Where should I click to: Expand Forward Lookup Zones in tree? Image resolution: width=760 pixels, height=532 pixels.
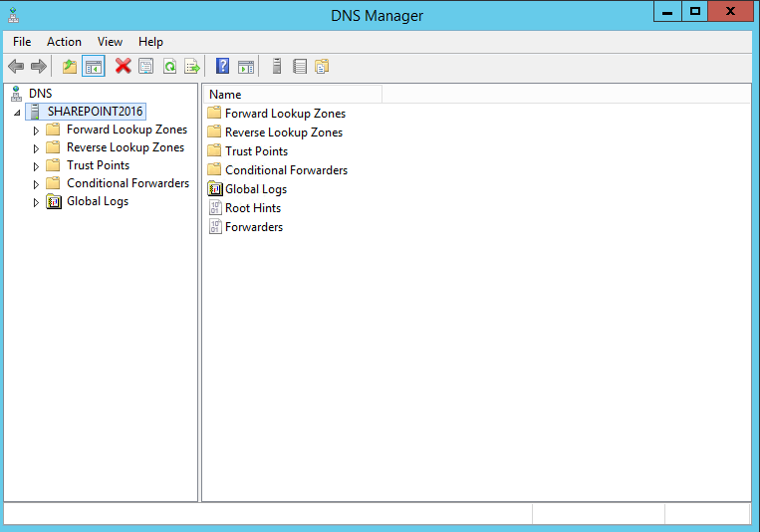(x=36, y=131)
